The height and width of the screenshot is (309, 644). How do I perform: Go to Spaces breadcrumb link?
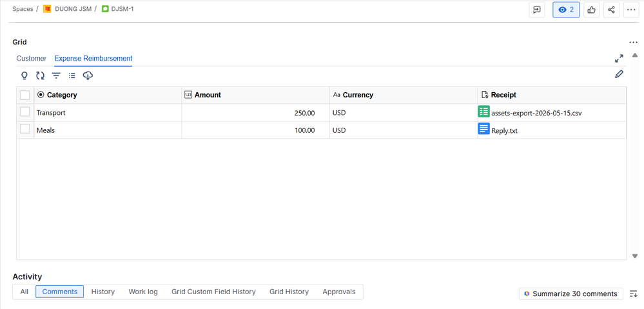(x=23, y=8)
